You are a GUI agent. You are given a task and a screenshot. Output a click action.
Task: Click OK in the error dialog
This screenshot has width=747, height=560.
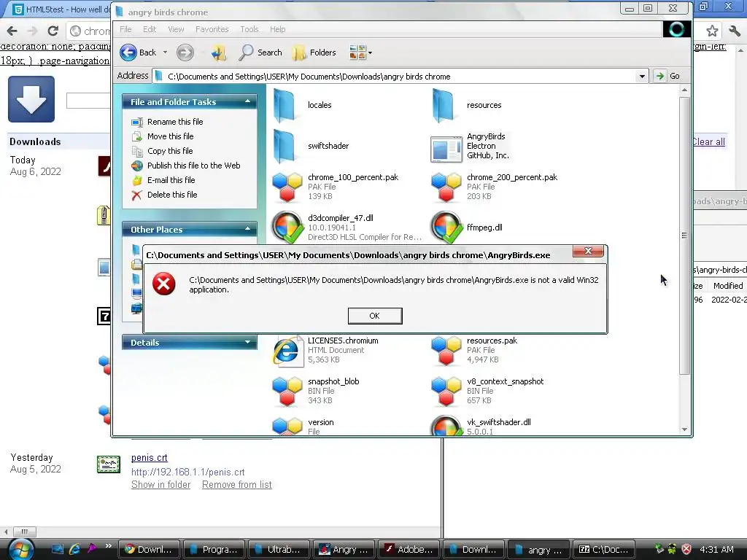[375, 316]
